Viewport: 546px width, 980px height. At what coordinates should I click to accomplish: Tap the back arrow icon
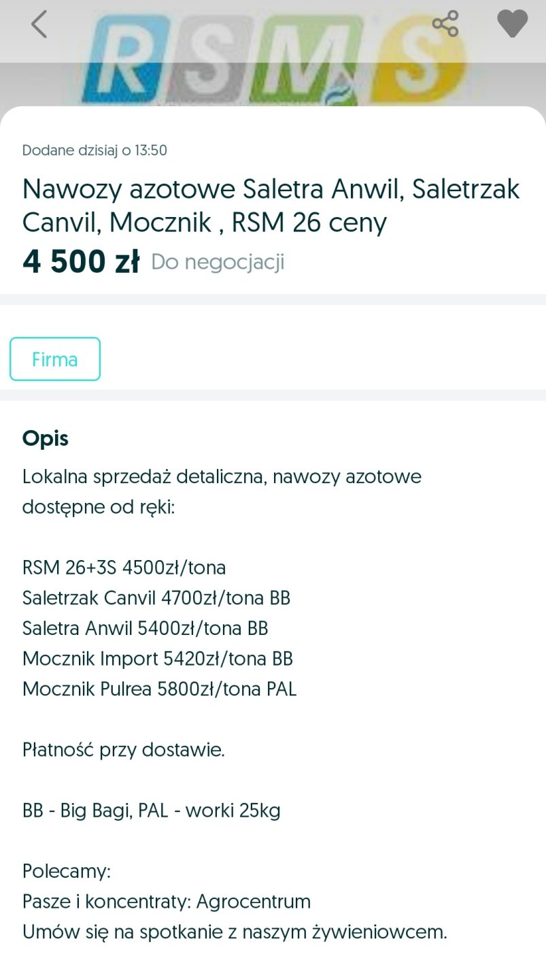click(x=39, y=24)
